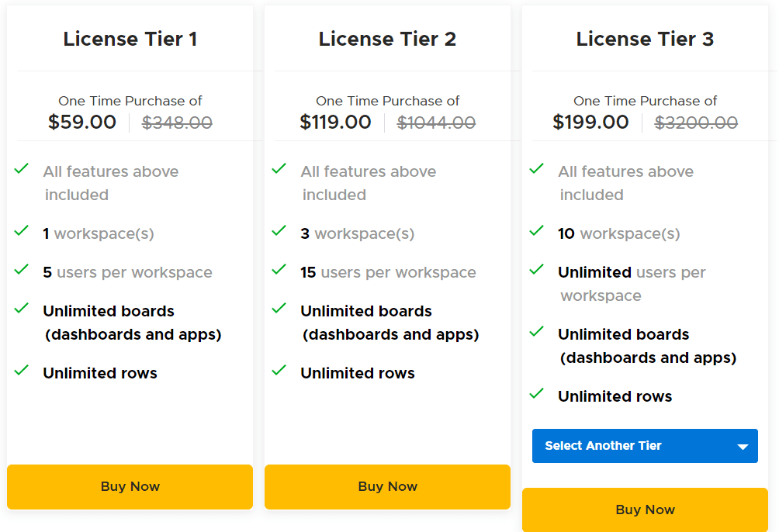
Task: Click the License Tier 2 heading
Action: click(x=387, y=39)
